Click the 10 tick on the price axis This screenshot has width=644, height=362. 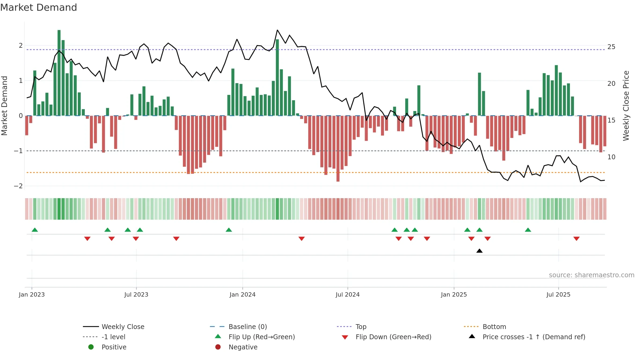pos(612,157)
